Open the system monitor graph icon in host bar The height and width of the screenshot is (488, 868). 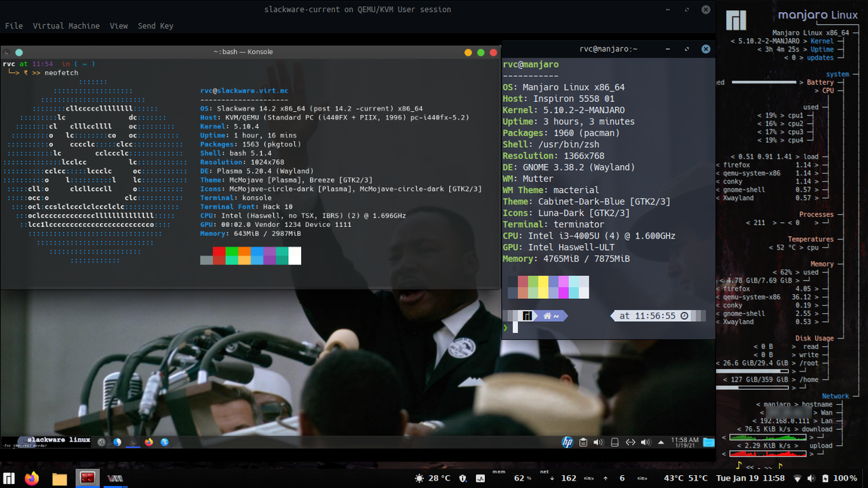pos(481,479)
